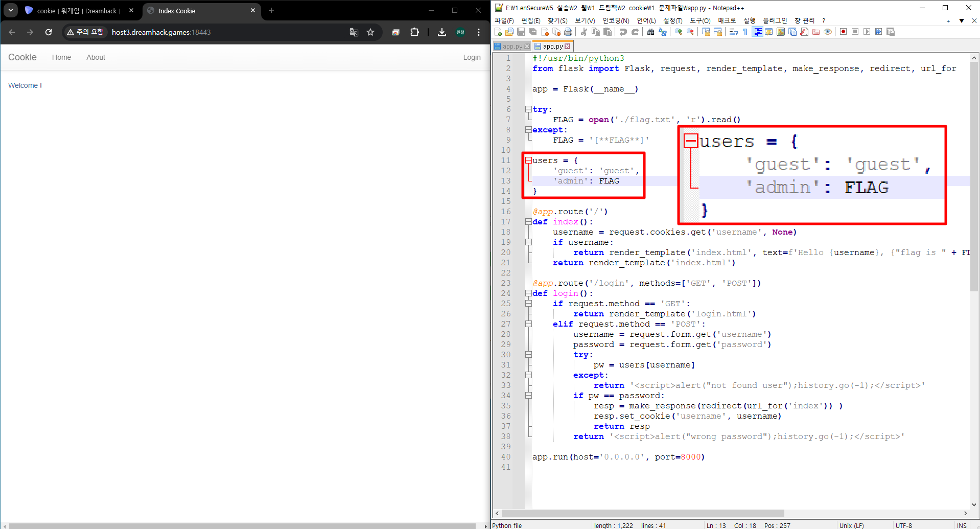Open the Replace dialog icon
The image size is (980, 529).
(663, 32)
